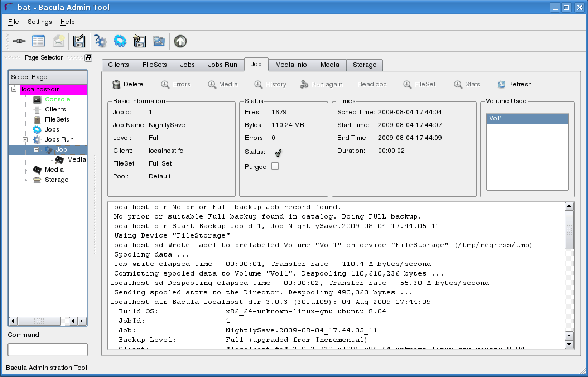The height and width of the screenshot is (377, 588).
Task: Click the job log vertical scrollbar
Action: click(x=569, y=275)
